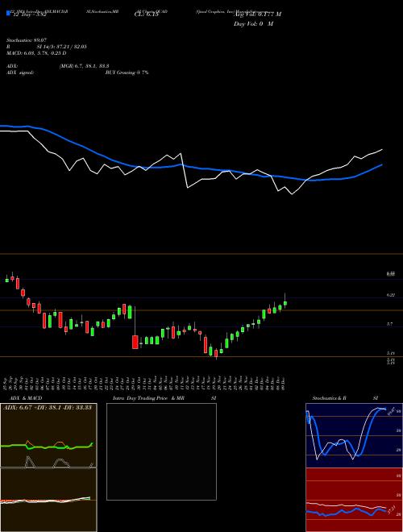Click the "ADX: 6.67 +DY: 38.1 -DY: 33.33" header
This screenshot has height=532, width=403.
coord(48,407)
